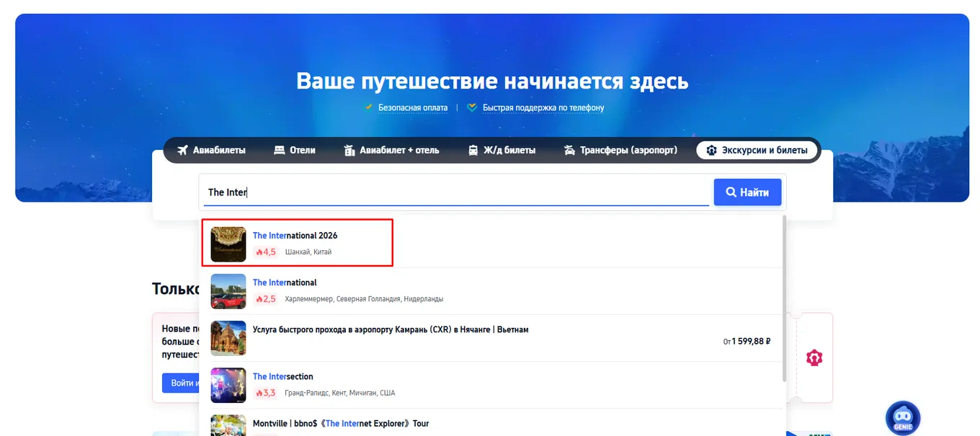Click the car icon in Трансферы

(569, 151)
